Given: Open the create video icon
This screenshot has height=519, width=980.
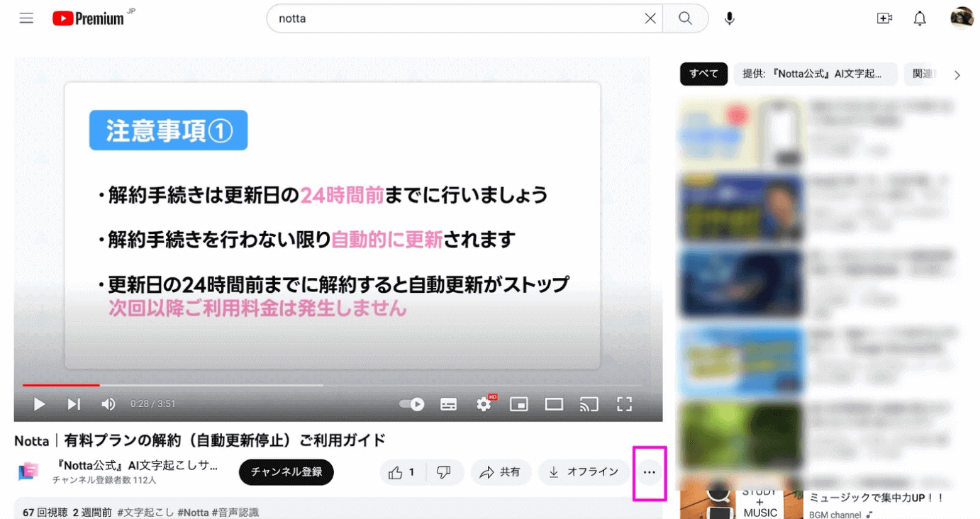Looking at the screenshot, I should tap(884, 18).
